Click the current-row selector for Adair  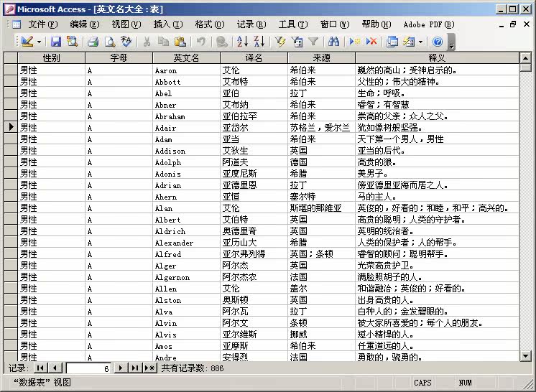[11, 127]
